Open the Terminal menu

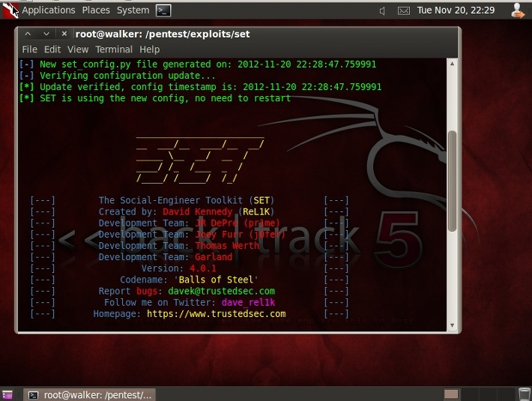pyautogui.click(x=114, y=49)
